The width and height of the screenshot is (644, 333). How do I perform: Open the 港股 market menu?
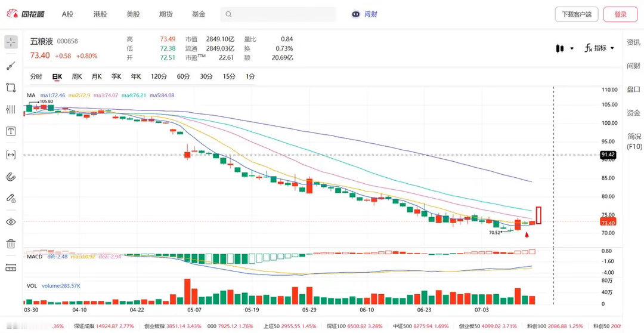click(100, 14)
